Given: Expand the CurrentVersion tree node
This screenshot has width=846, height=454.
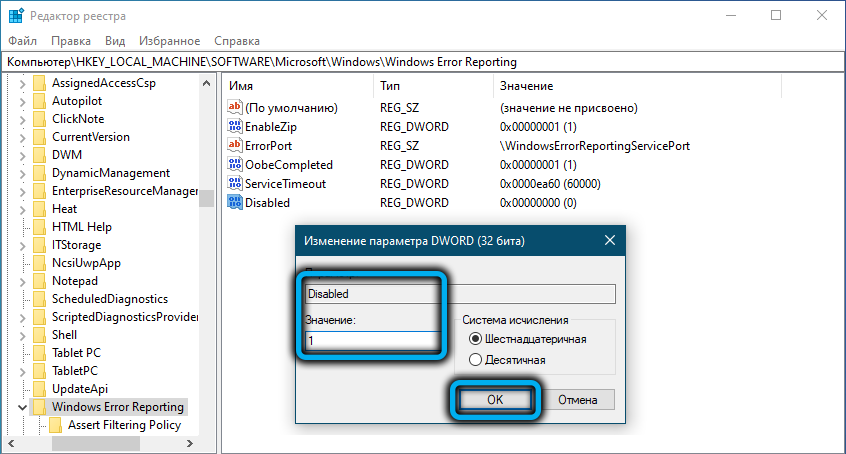Looking at the screenshot, I should [22, 137].
